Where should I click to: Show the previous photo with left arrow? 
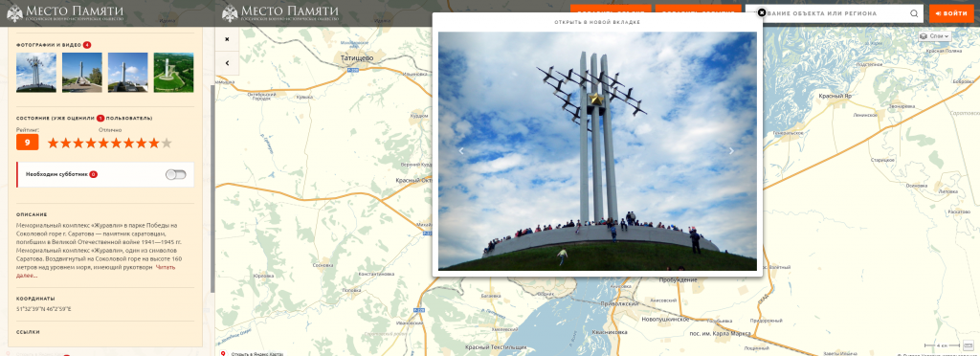point(462,150)
